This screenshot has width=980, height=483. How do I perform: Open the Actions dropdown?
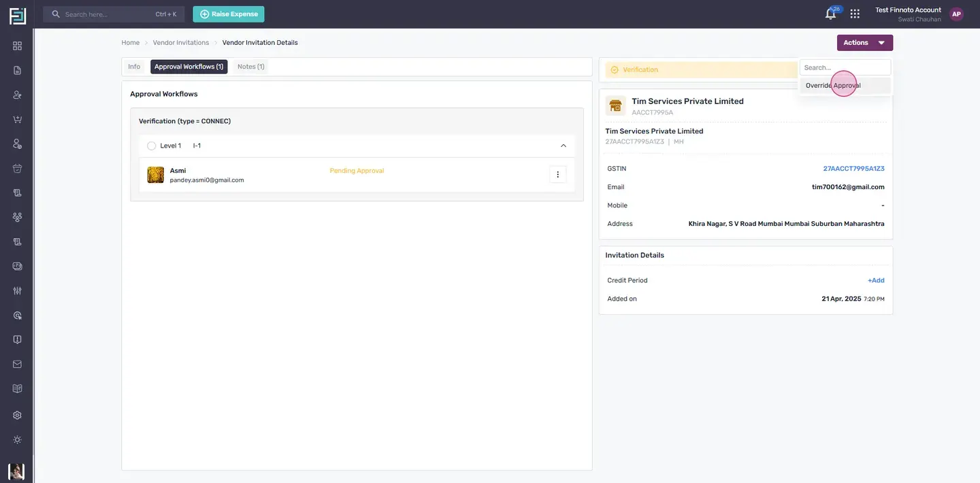point(864,42)
